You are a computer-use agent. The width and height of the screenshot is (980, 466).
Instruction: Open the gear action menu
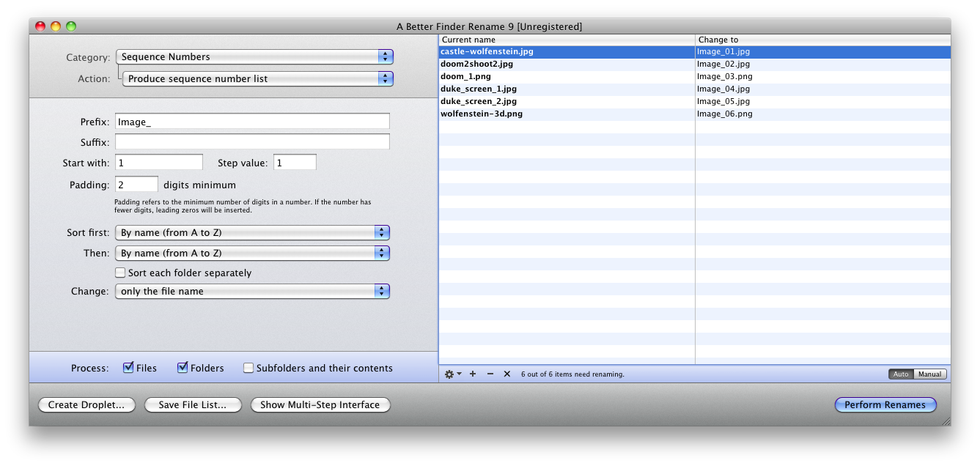pos(453,374)
